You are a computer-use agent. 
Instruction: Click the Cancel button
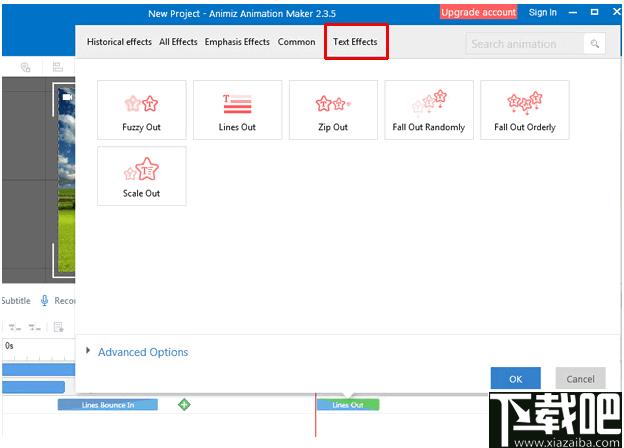click(x=580, y=378)
